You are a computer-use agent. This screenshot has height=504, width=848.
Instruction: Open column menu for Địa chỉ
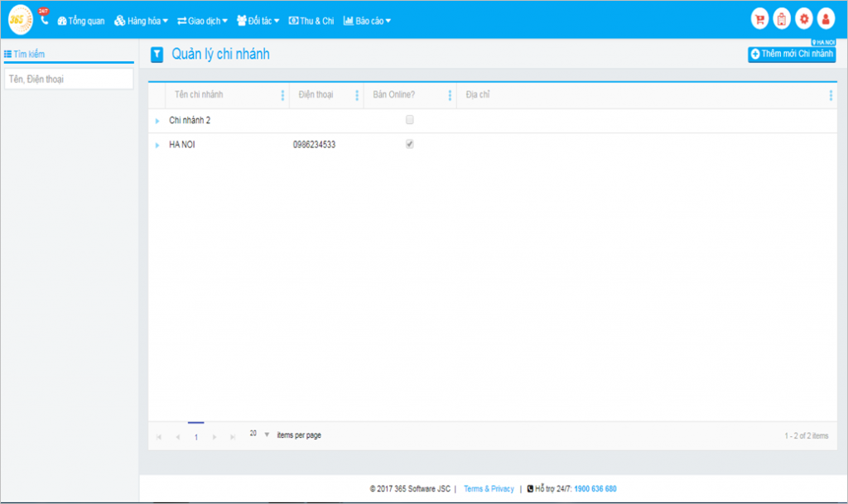click(830, 95)
